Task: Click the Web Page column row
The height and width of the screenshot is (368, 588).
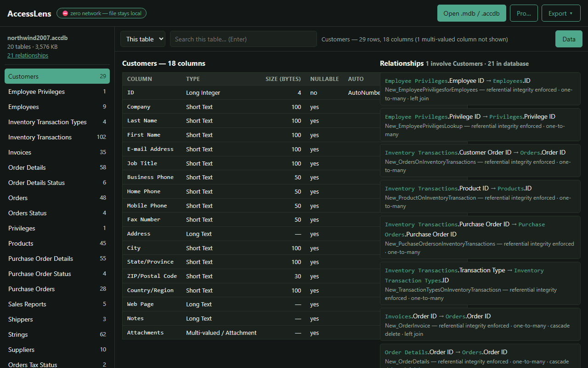Action: click(251, 305)
